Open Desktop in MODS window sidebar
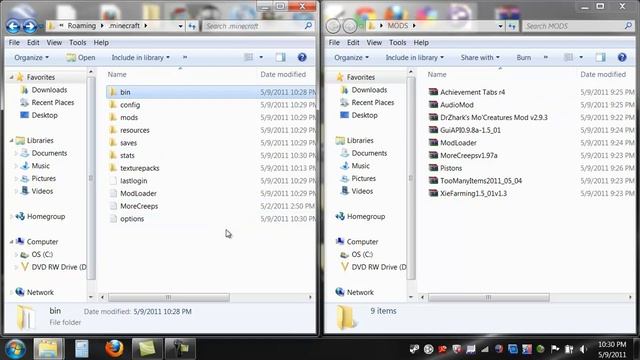Viewport: 640px width, 360px height. 364,115
